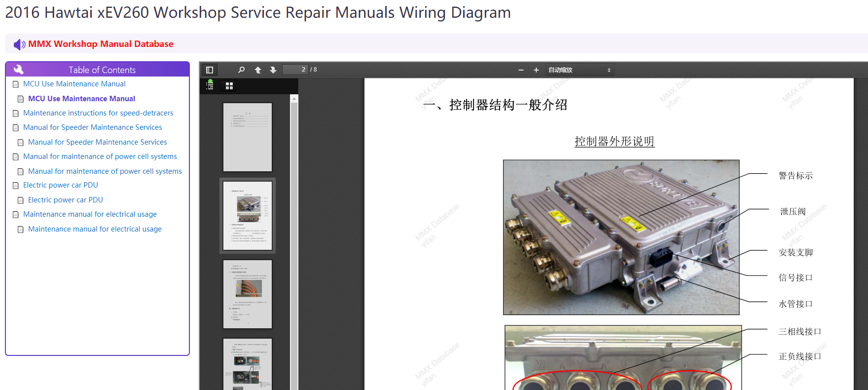Click the wrench icon in Table of Contents

pyautogui.click(x=19, y=70)
